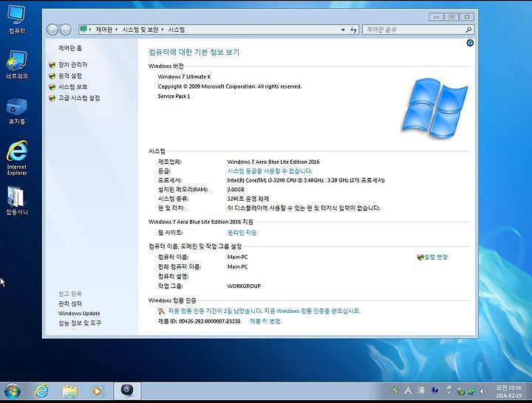
Task: Open 원격 설정 link
Action: point(70,75)
